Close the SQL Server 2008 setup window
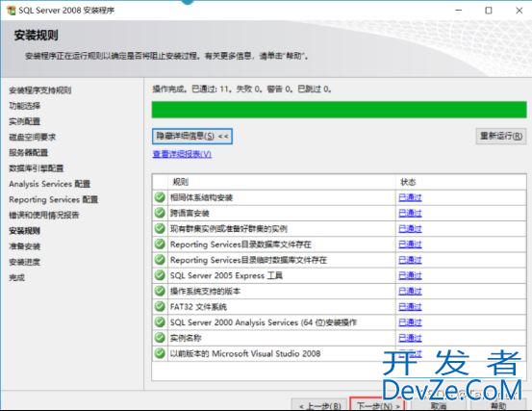This screenshot has height=411, width=532. click(519, 11)
